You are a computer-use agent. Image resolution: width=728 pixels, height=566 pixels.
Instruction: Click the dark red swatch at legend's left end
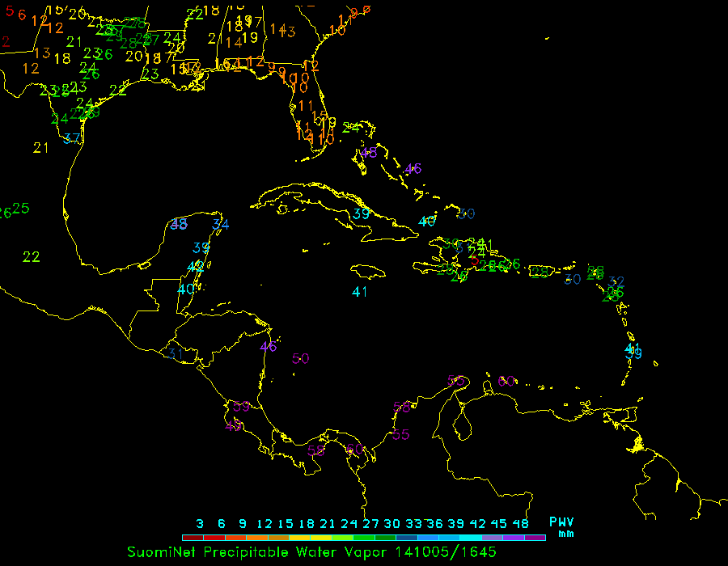pos(193,537)
